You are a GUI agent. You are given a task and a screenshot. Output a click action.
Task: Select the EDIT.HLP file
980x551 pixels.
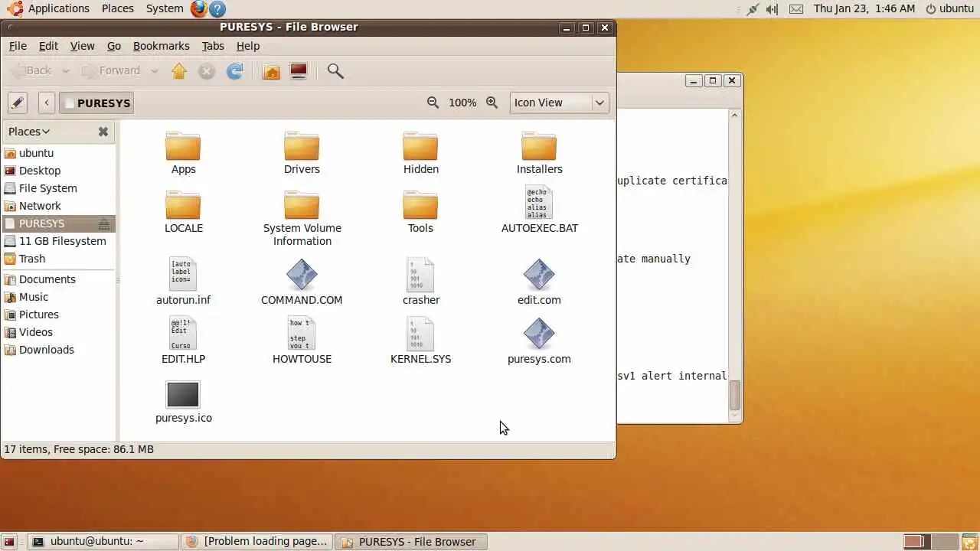[184, 341]
